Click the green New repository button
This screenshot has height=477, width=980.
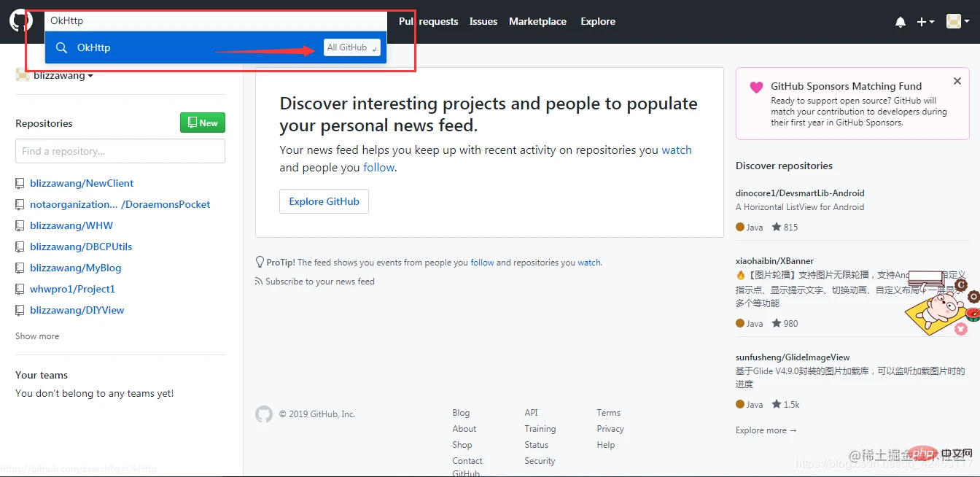click(203, 123)
